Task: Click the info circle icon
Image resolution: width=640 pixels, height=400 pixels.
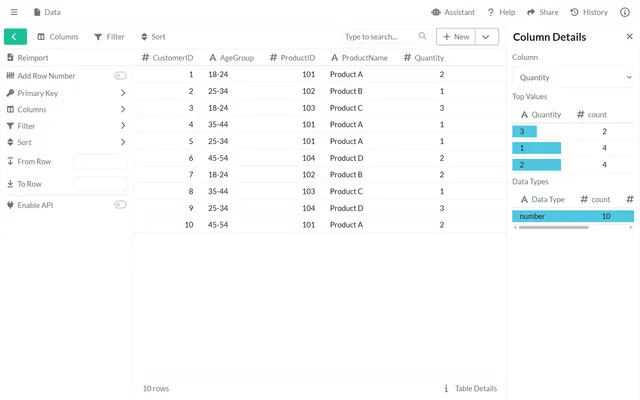Action: pyautogui.click(x=625, y=12)
